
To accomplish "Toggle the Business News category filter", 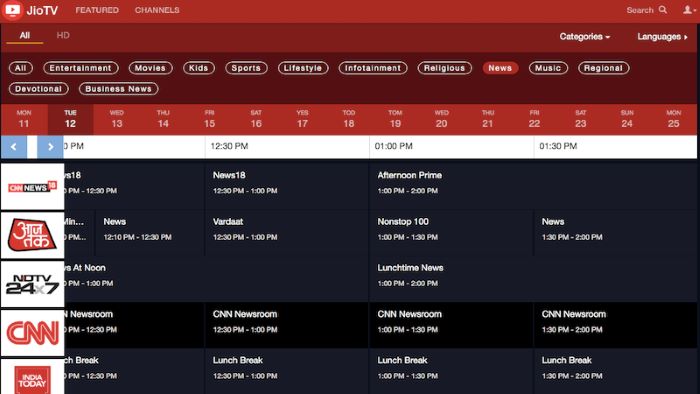I will (118, 89).
